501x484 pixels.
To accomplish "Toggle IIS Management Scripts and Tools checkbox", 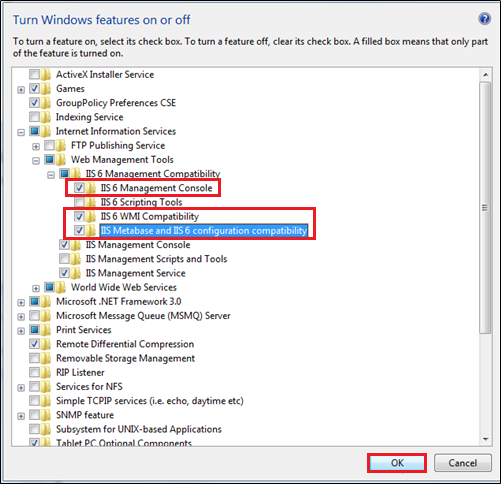I will [x=64, y=259].
